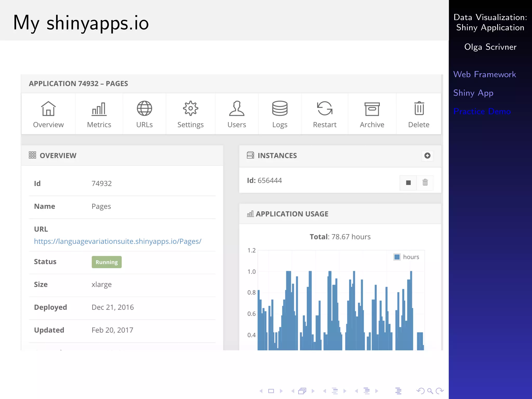This screenshot has height=399, width=532.
Task: Go to previous slide with the left arrow
Action: [261, 391]
